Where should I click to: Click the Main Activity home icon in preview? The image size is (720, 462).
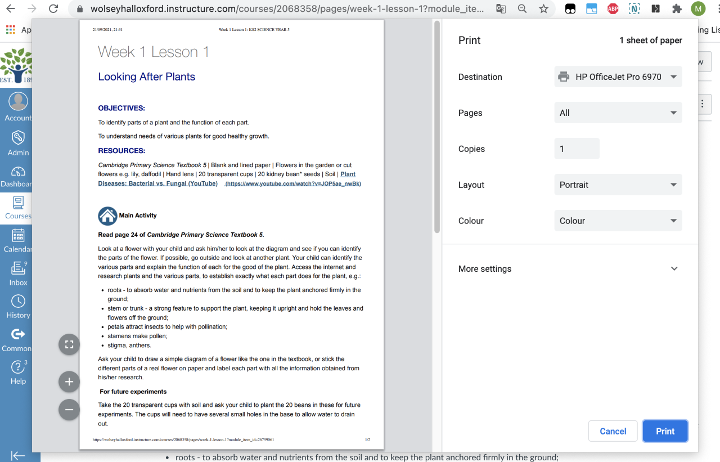107,216
